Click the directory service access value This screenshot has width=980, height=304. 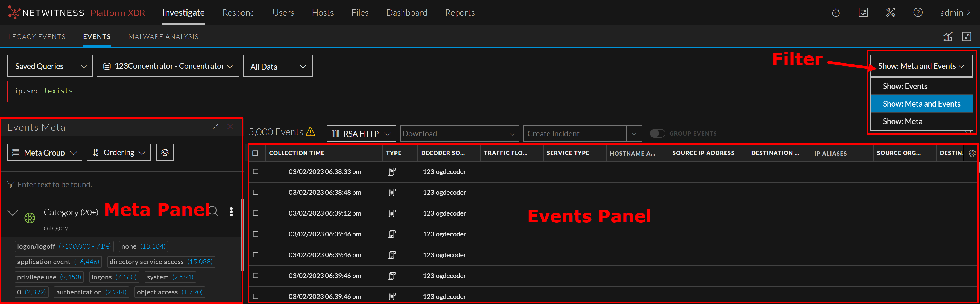click(x=147, y=262)
